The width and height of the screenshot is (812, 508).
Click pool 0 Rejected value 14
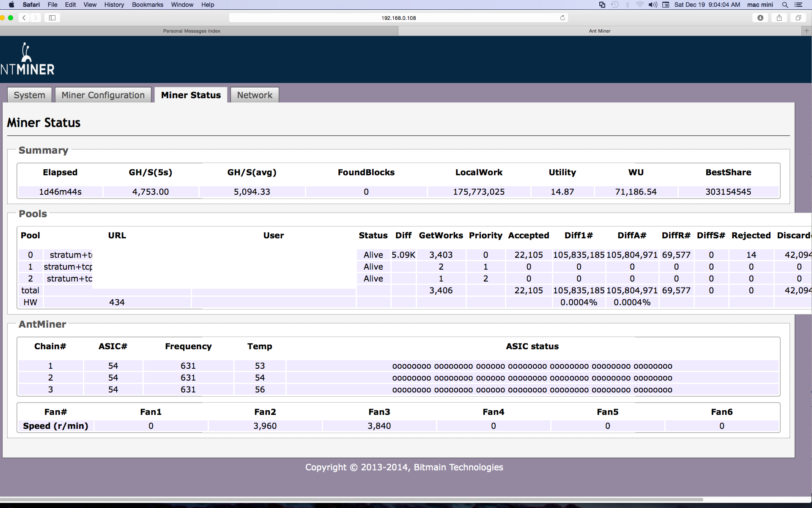[x=751, y=255]
